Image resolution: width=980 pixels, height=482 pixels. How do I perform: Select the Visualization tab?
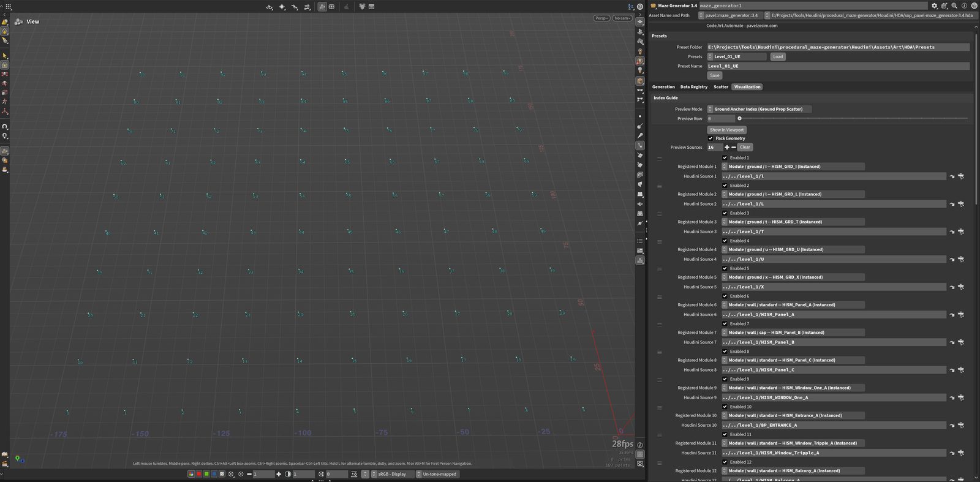(747, 87)
